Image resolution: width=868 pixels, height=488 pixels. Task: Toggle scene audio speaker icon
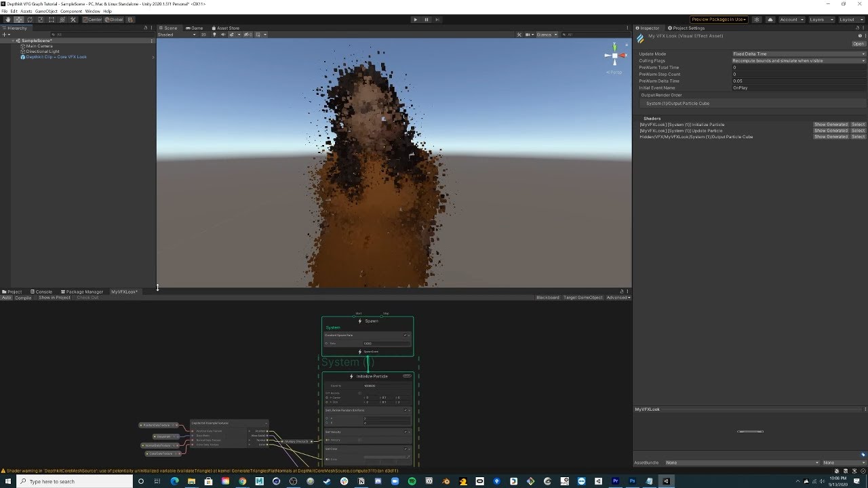tap(222, 35)
